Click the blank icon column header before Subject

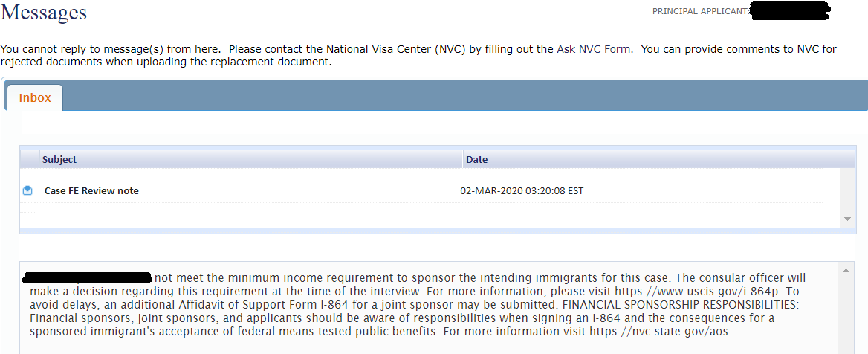pos(29,160)
